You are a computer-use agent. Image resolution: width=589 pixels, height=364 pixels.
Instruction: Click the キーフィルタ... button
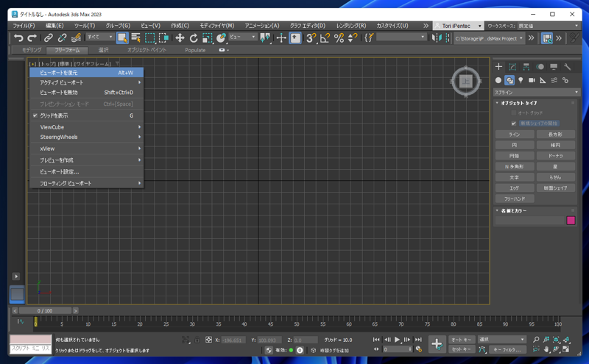tap(507, 350)
